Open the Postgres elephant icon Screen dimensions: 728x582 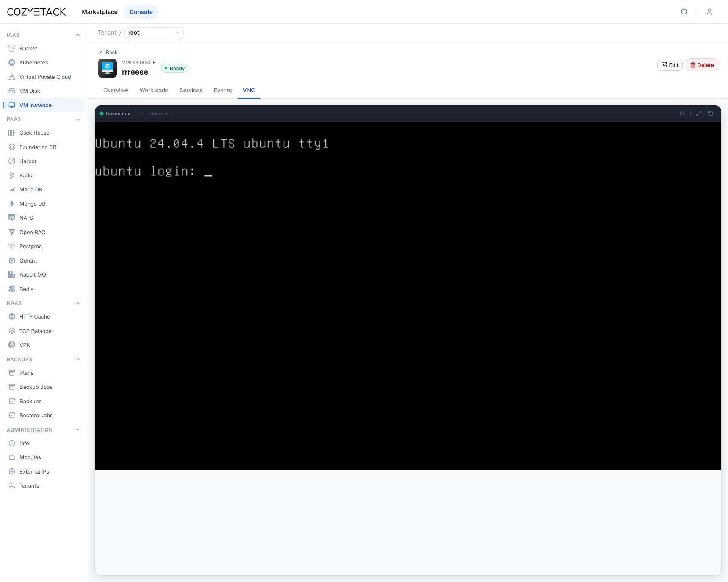12,246
